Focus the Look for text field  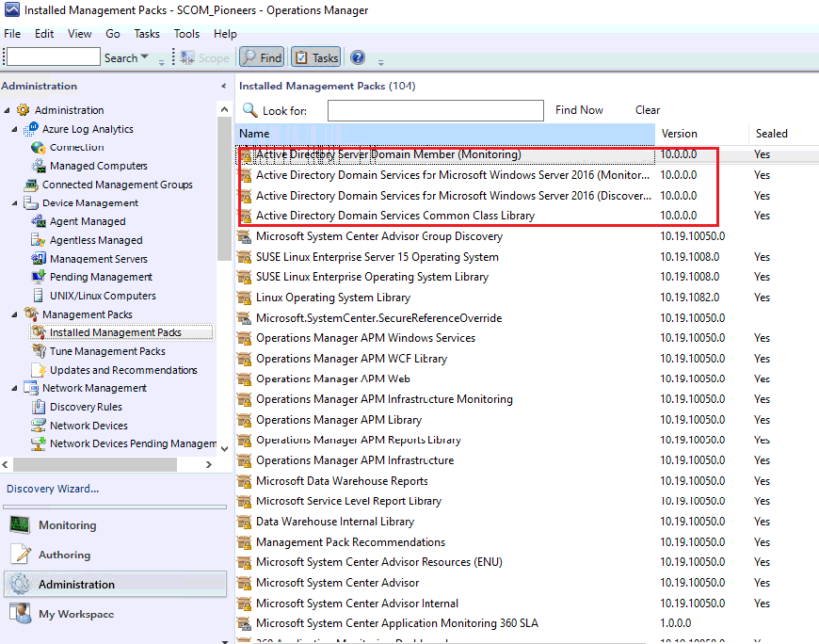(x=436, y=111)
